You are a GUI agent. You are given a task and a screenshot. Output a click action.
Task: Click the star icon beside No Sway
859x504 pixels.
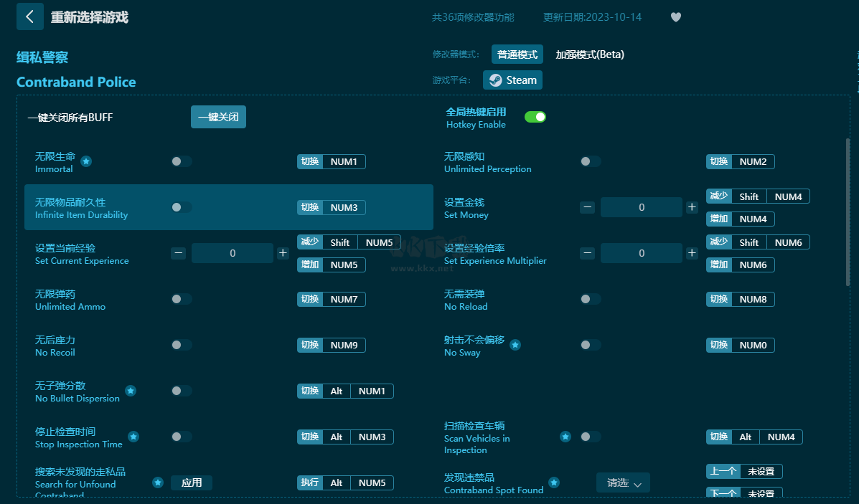(x=515, y=345)
